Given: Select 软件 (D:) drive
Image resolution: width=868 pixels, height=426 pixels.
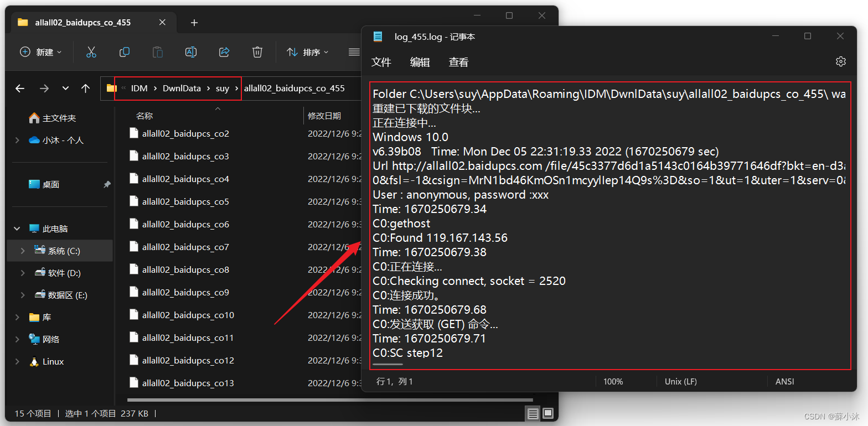Looking at the screenshot, I should click(x=64, y=273).
